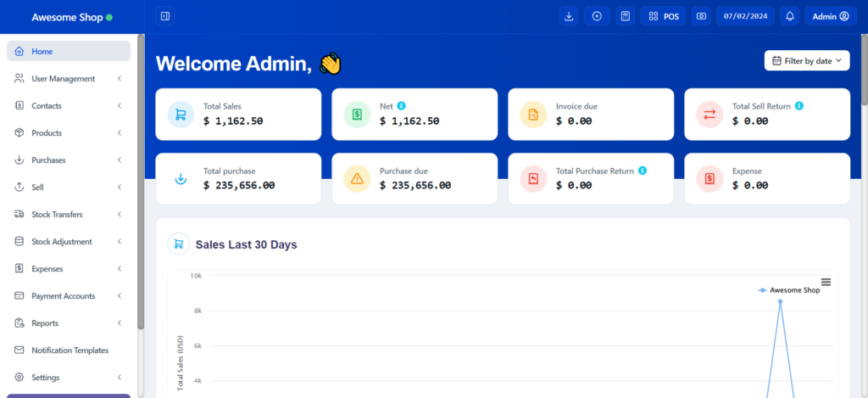
Task: Open the chart hamburger menu icon
Action: click(x=826, y=282)
